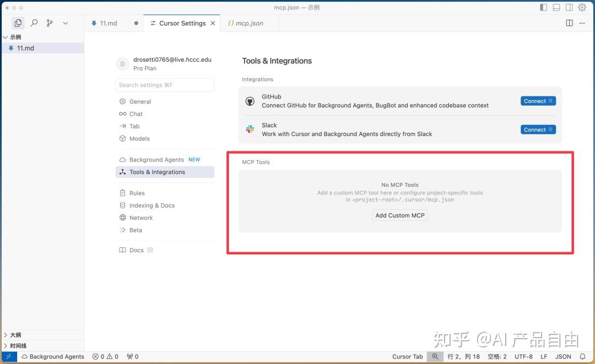Change indentation via 空格: 2 status item

pyautogui.click(x=497, y=356)
